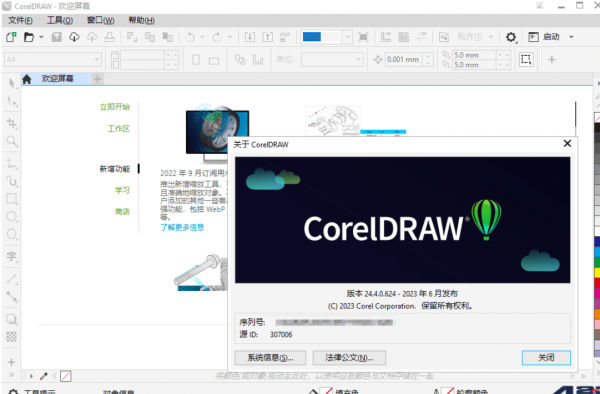
Task: Select the Ellipse tool
Action: 12,216
